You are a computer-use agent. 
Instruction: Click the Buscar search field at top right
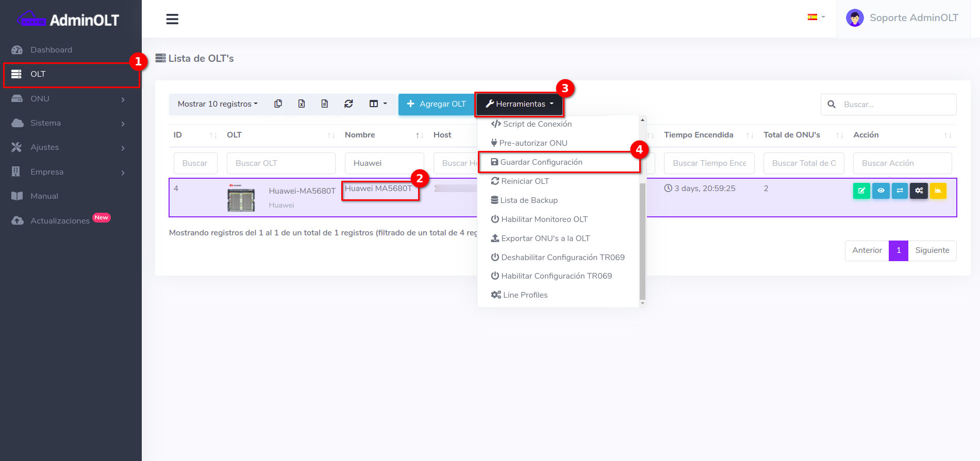pyautogui.click(x=896, y=105)
